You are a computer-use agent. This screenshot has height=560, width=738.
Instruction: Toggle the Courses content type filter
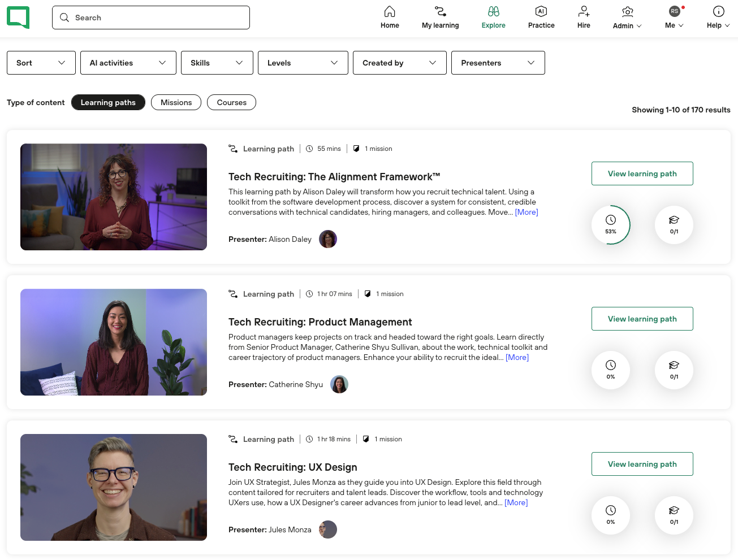click(x=231, y=102)
